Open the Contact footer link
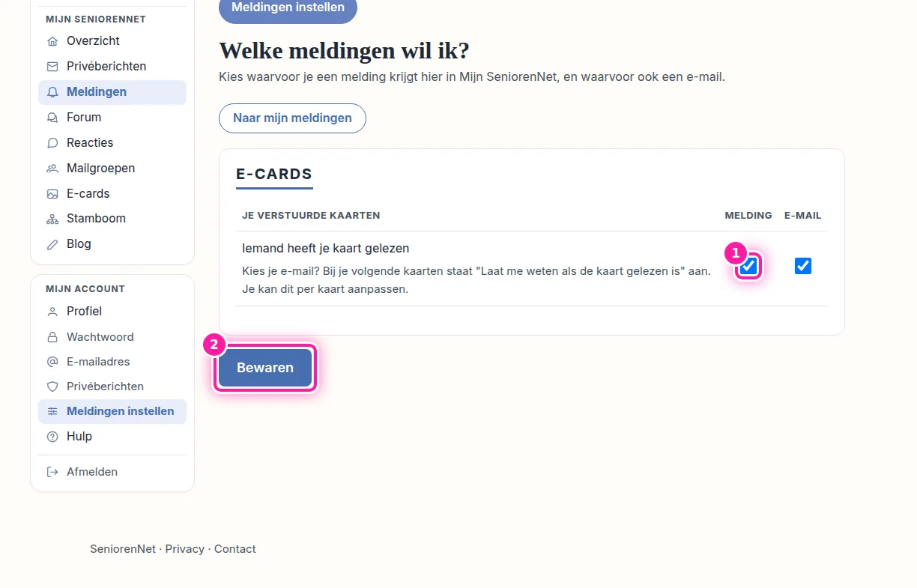917x588 pixels. (235, 549)
